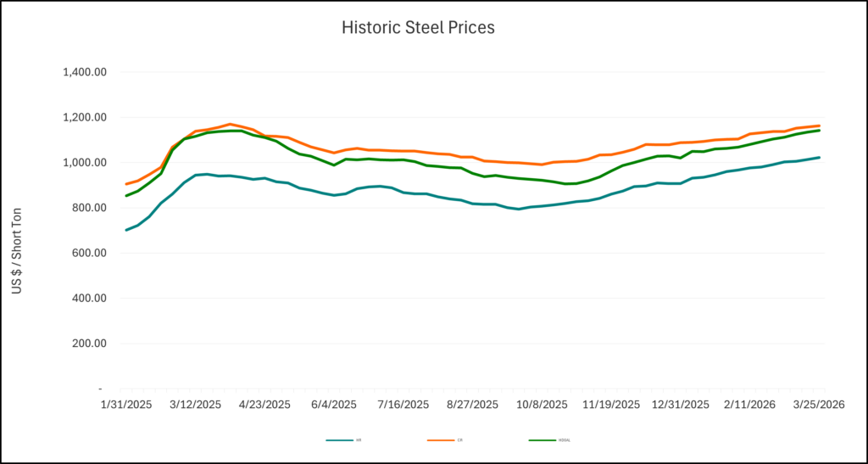Screen dimensions: 868x464
Task: Click the 400.00 y-axis label
Action: (x=89, y=299)
